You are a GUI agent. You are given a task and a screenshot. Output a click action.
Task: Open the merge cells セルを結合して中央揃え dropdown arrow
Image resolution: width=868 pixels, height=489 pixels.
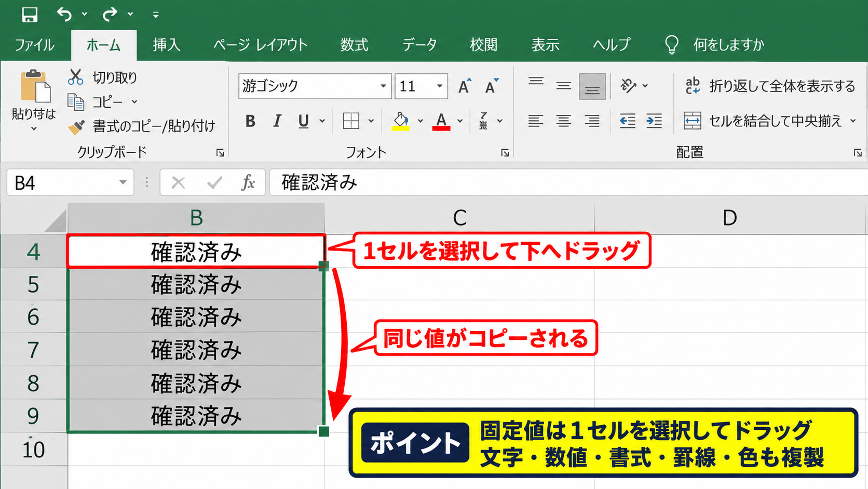pos(853,121)
